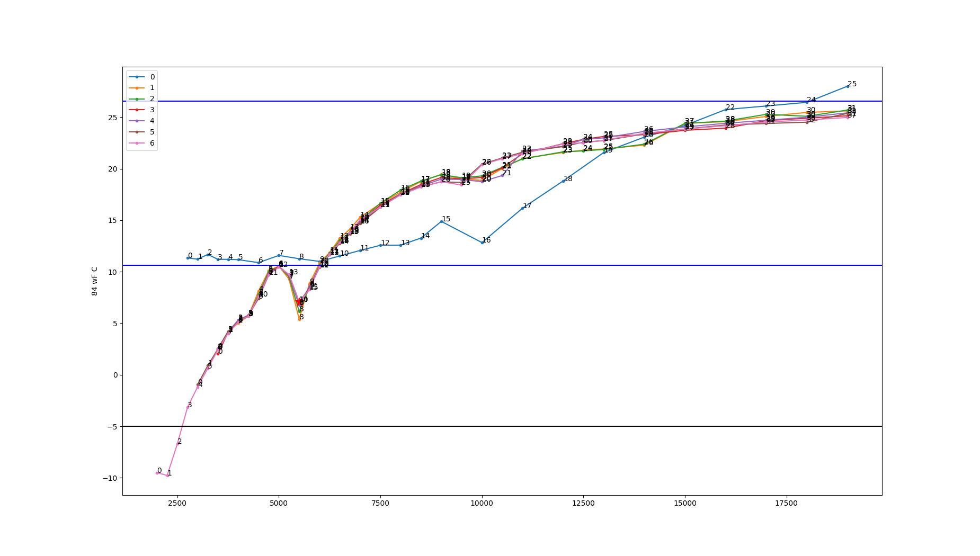Click the upper blue horizontal threshold line

click(502, 101)
